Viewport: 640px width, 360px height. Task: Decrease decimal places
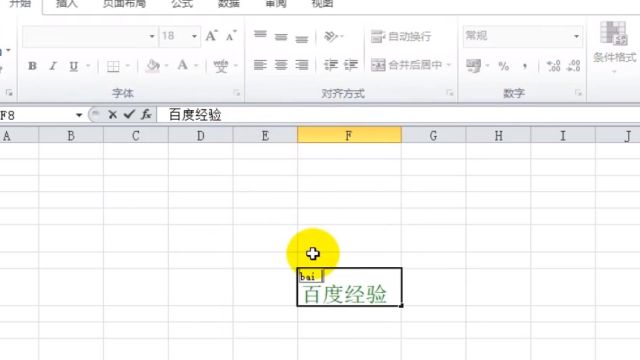click(x=574, y=66)
